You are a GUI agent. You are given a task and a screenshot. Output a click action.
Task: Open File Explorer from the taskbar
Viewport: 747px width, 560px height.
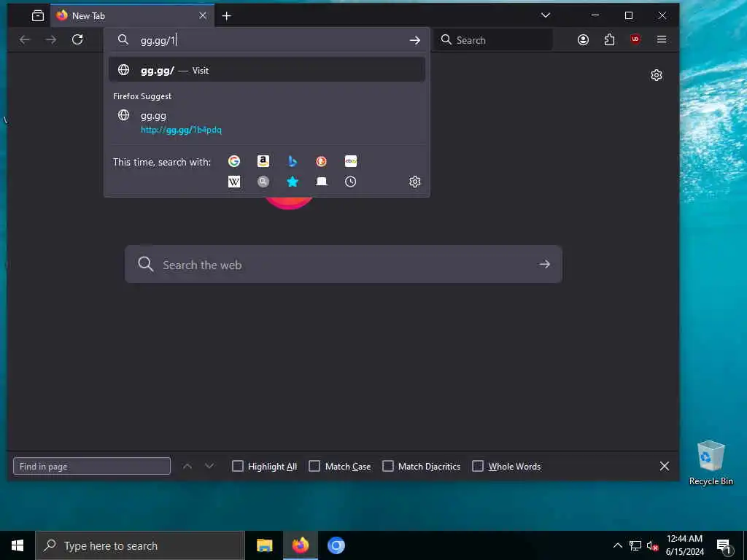coord(264,545)
